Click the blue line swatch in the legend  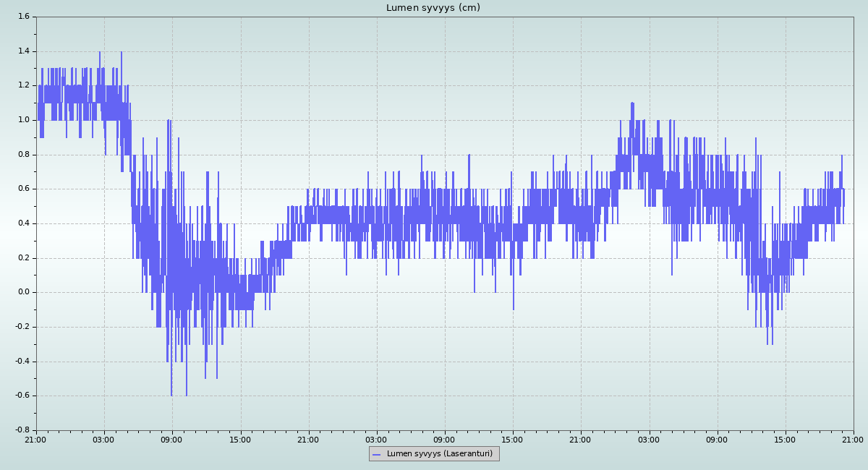[376, 454]
